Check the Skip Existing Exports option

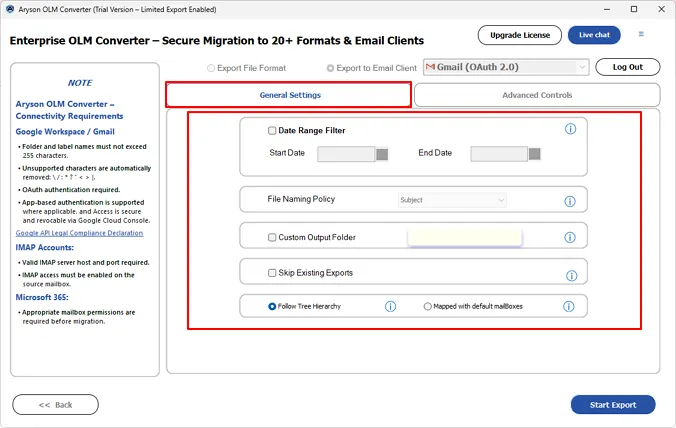tap(272, 272)
